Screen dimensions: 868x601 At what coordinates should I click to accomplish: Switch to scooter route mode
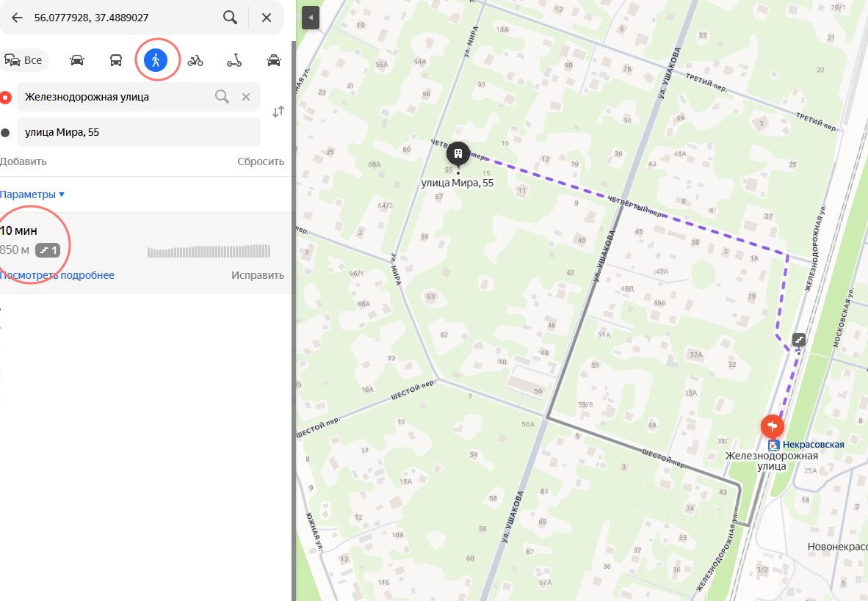click(x=234, y=60)
